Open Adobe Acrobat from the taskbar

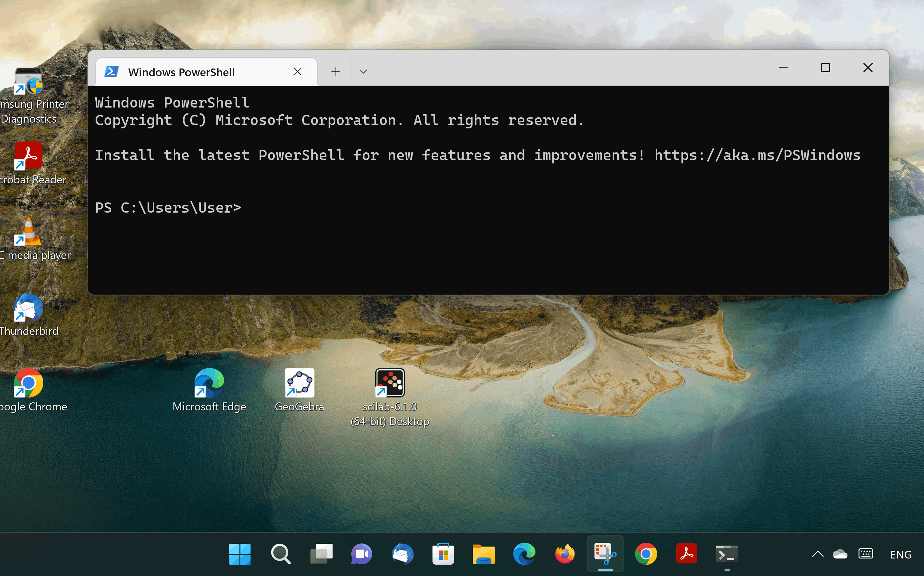click(686, 554)
